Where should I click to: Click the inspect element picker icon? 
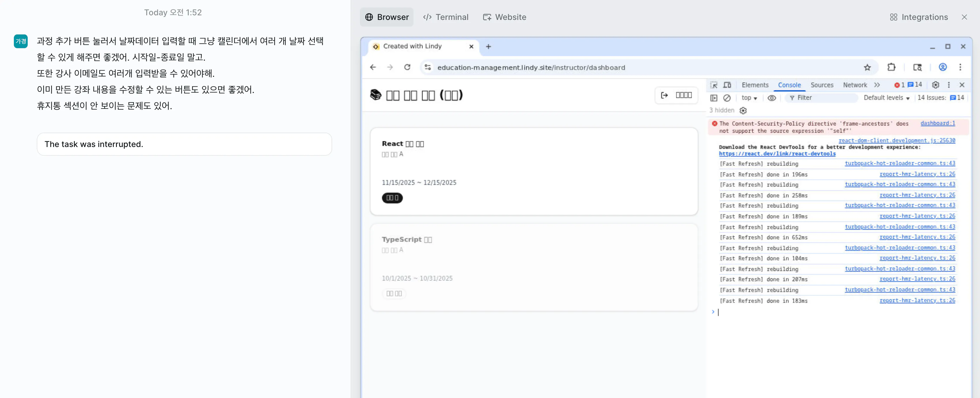[x=714, y=85]
